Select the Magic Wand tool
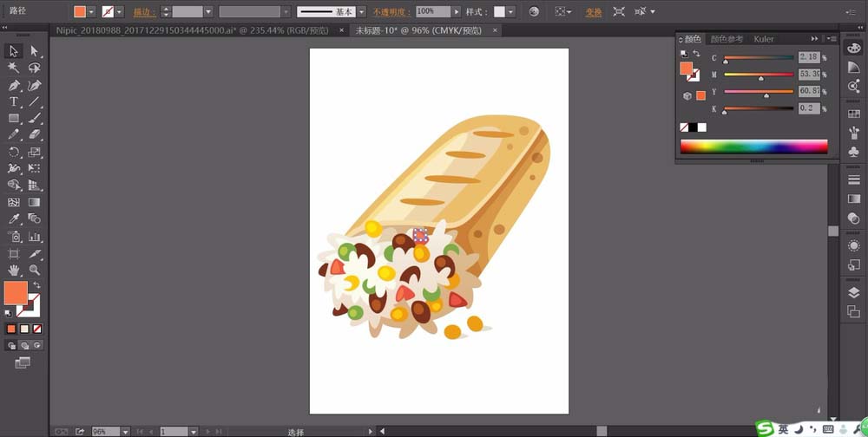Viewport: 868px width, 437px height. [14, 68]
